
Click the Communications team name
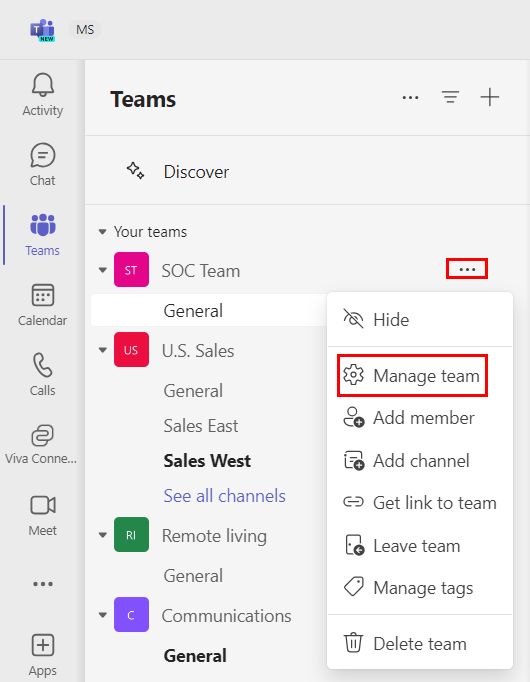(x=227, y=616)
